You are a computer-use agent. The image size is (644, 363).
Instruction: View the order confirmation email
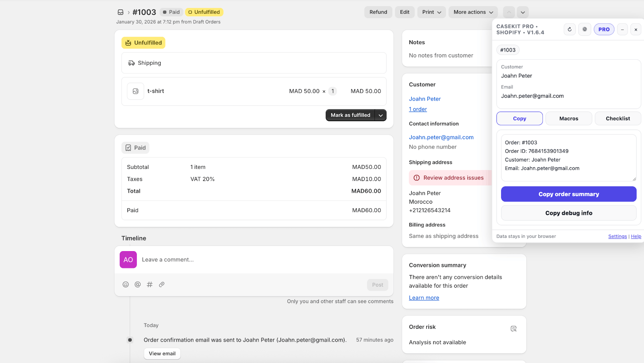[162, 353]
